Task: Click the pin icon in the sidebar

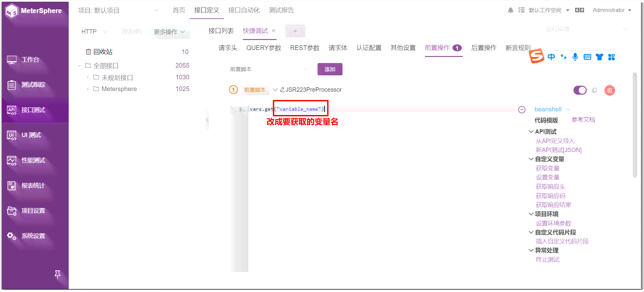Action: click(x=57, y=274)
